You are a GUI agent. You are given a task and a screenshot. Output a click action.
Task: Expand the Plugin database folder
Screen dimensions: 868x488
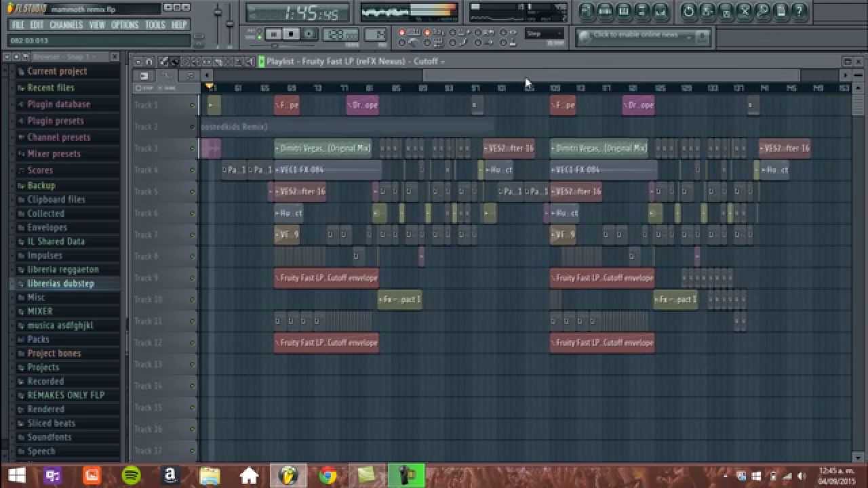point(58,104)
